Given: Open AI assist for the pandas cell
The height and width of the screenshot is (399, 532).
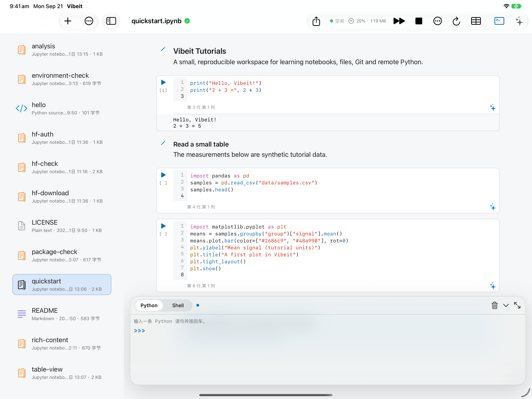Looking at the screenshot, I should (493, 207).
